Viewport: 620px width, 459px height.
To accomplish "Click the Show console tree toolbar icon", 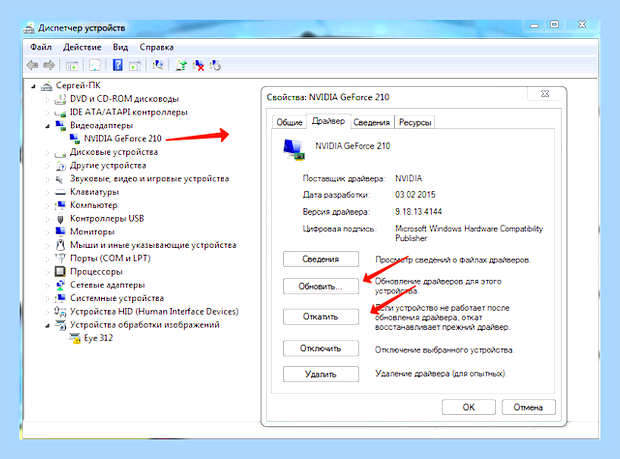I will pos(72,65).
